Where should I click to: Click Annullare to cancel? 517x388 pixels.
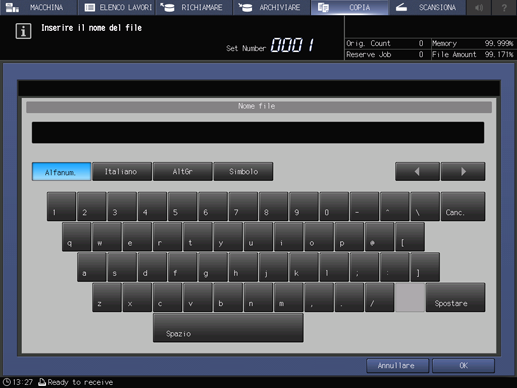pos(397,366)
